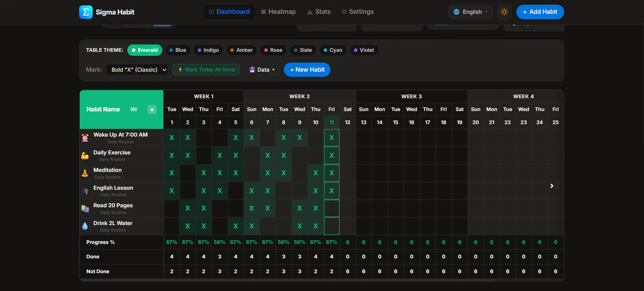Screen dimensions: 644x291
Task: Toggle light mode sun icon
Action: (504, 12)
